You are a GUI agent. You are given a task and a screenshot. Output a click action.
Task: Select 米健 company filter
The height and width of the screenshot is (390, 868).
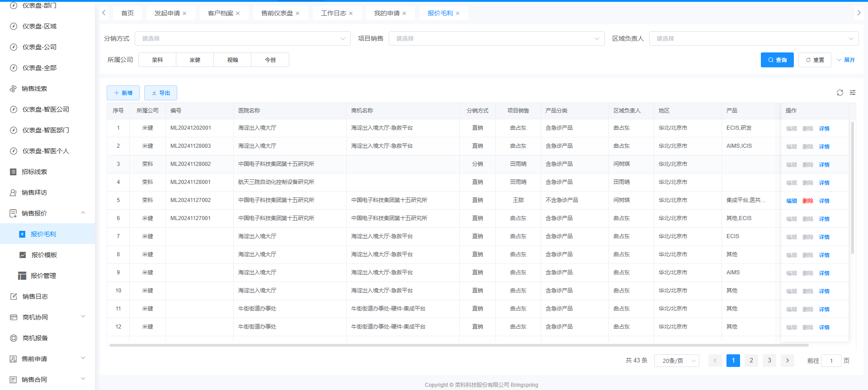[195, 60]
